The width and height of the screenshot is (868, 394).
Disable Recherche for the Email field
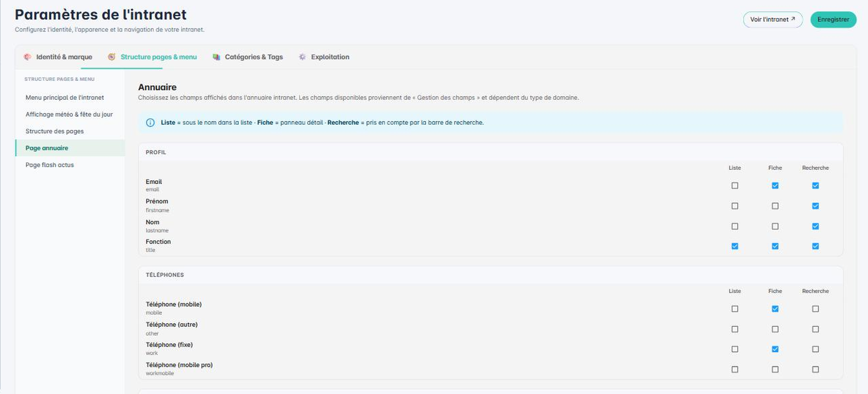click(816, 186)
